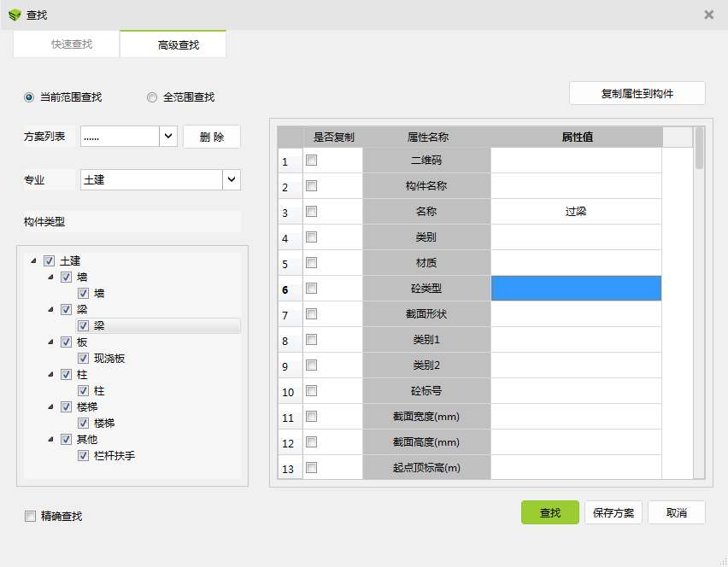Screen dimensions: 728x567
Task: Switch to the 高级查找 tab
Action: (173, 44)
